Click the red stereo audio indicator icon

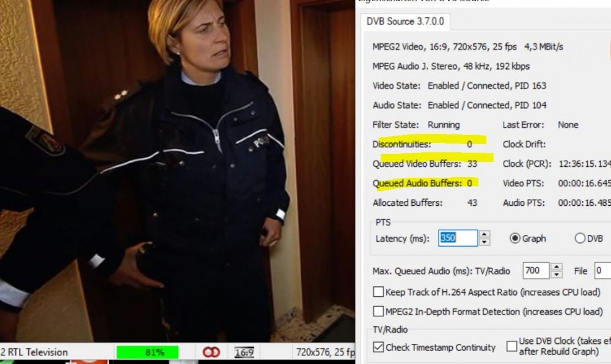pyautogui.click(x=211, y=352)
